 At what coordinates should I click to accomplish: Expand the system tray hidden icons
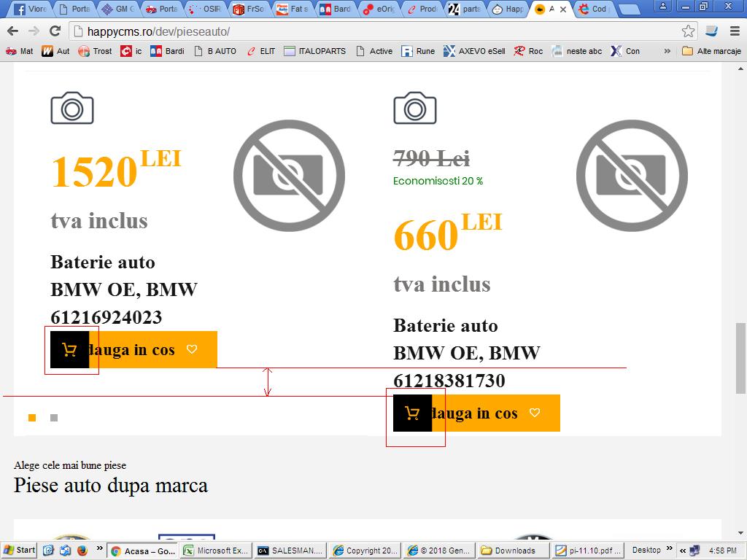tap(683, 551)
